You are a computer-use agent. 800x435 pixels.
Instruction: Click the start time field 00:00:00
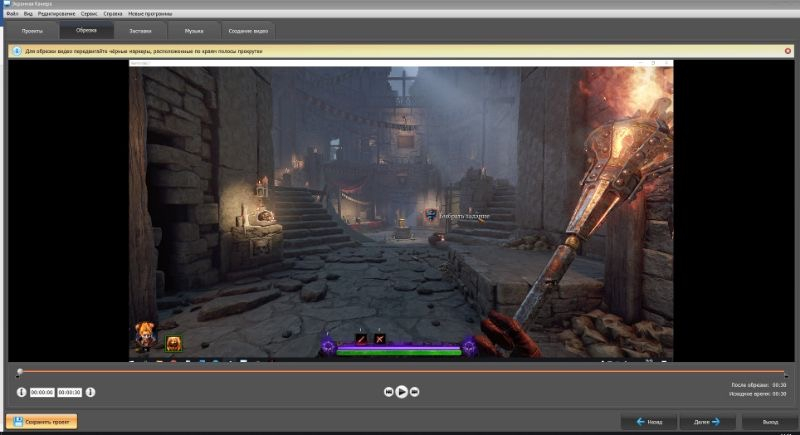(42, 392)
